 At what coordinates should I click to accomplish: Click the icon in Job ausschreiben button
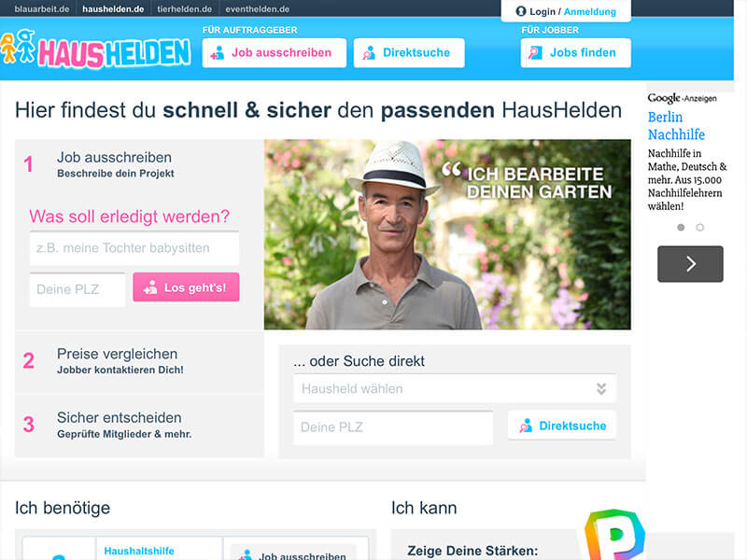(x=218, y=53)
